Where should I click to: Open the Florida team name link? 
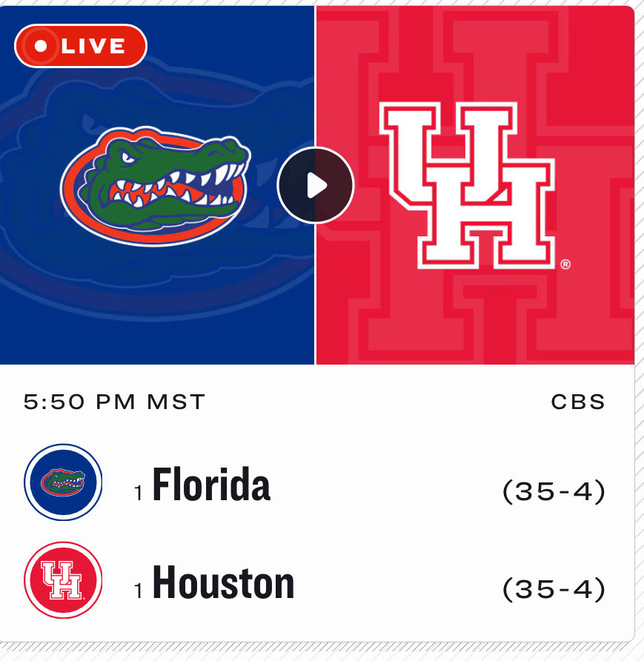coord(211,485)
